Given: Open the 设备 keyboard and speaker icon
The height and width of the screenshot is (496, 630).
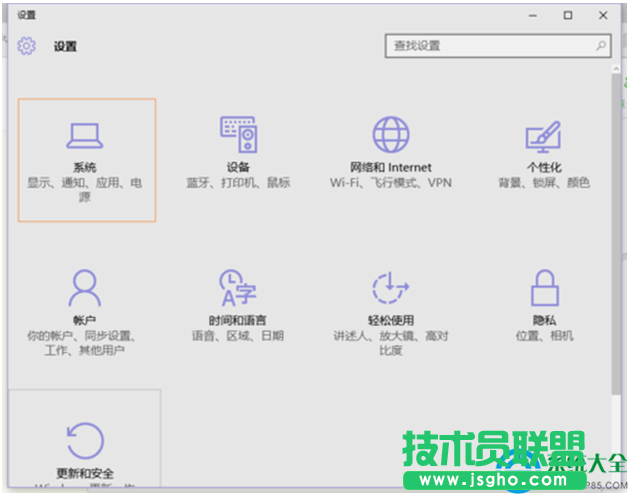Looking at the screenshot, I should pos(239,134).
